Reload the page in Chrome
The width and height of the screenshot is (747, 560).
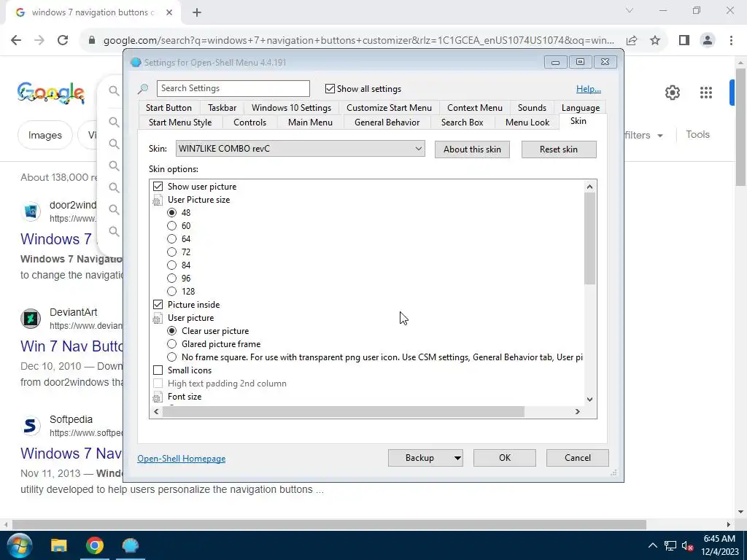click(x=63, y=41)
